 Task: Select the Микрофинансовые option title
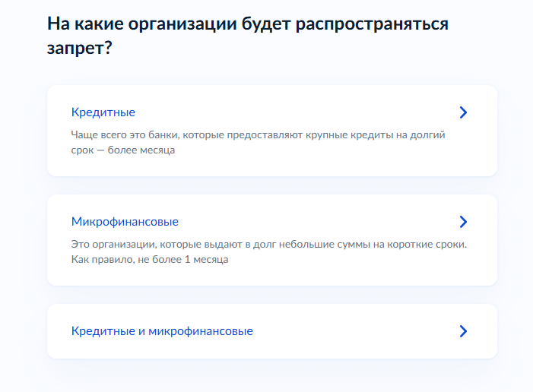click(x=125, y=222)
